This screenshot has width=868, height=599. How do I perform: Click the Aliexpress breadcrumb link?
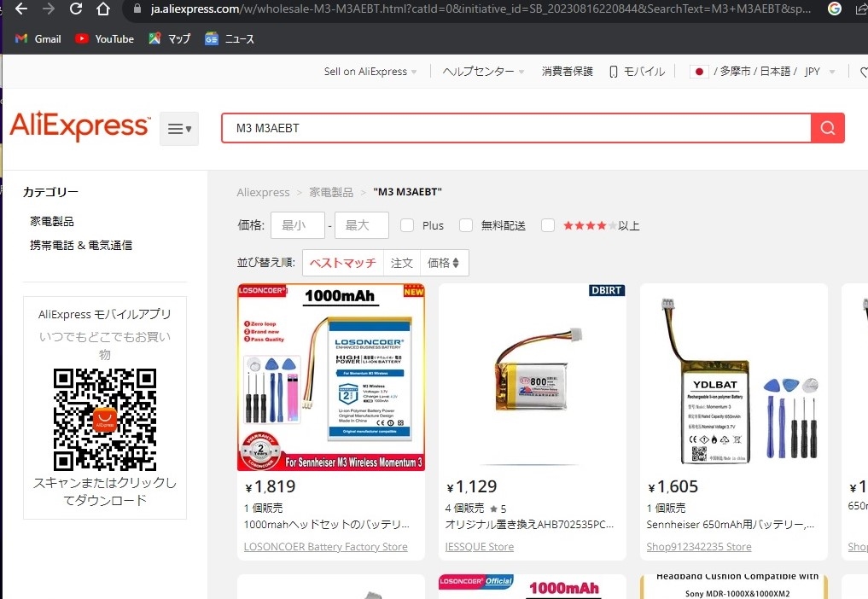click(263, 192)
